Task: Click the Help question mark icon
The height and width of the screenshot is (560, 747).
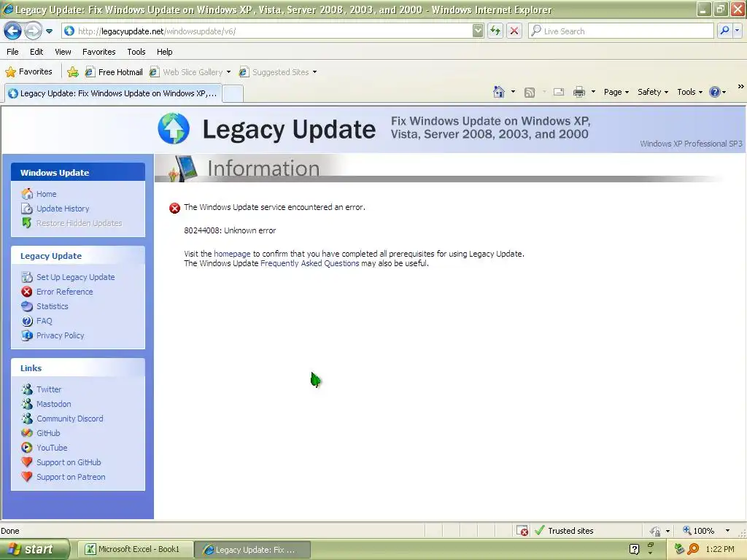Action: click(x=715, y=92)
